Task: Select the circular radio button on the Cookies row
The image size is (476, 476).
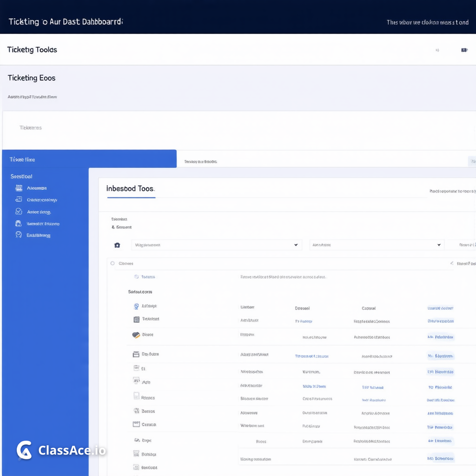Action: tap(112, 263)
